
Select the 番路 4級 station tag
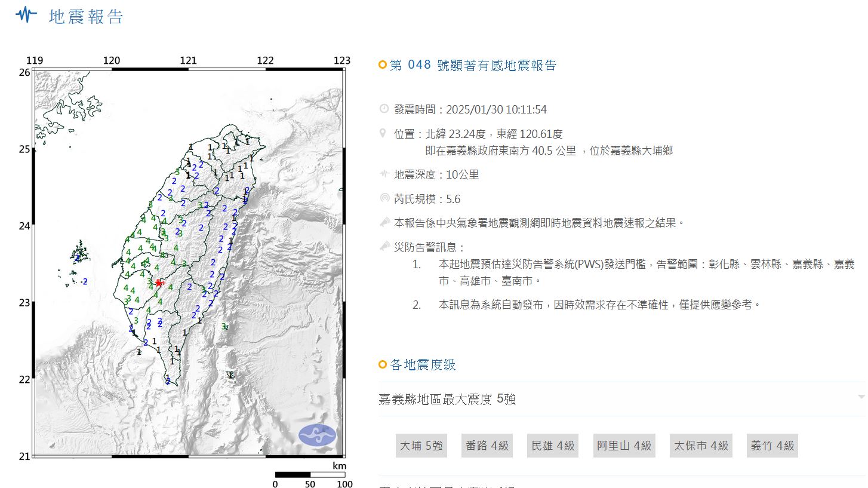pyautogui.click(x=487, y=446)
